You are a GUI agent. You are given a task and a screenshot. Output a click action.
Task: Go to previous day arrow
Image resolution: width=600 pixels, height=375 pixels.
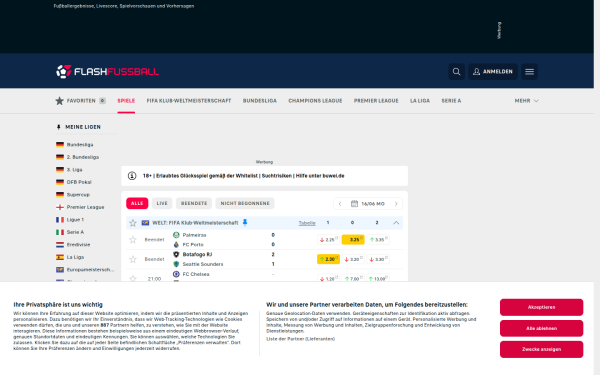tap(340, 204)
